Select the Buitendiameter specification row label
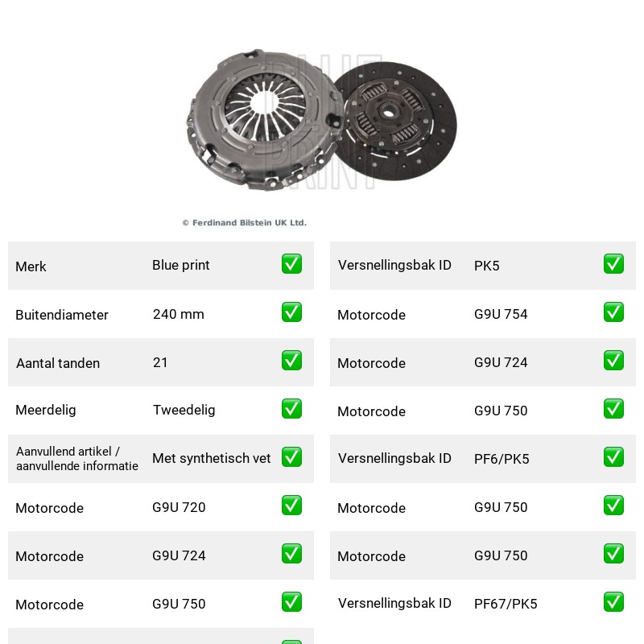Image resolution: width=644 pixels, height=644 pixels. [x=62, y=315]
